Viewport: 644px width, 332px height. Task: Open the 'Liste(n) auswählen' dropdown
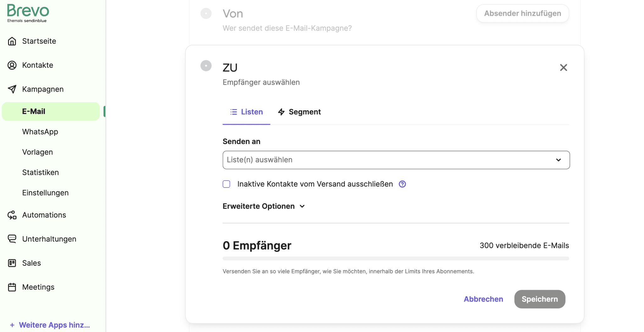click(x=396, y=160)
